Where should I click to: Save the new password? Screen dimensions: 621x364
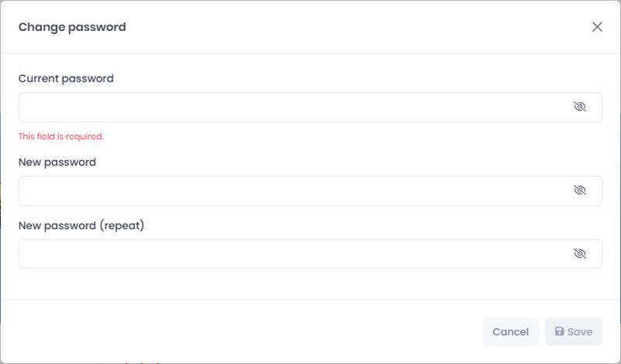(x=574, y=331)
